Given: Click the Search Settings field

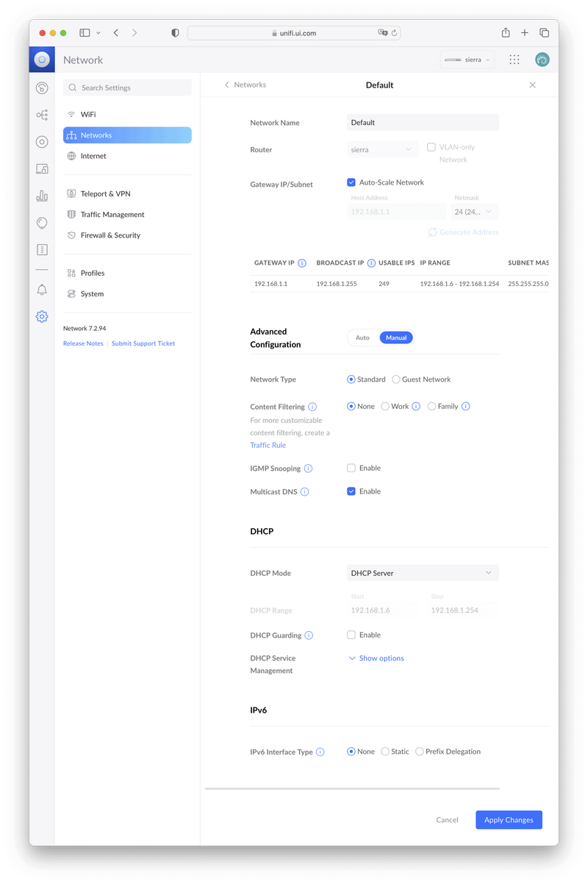Looking at the screenshot, I should [x=127, y=88].
